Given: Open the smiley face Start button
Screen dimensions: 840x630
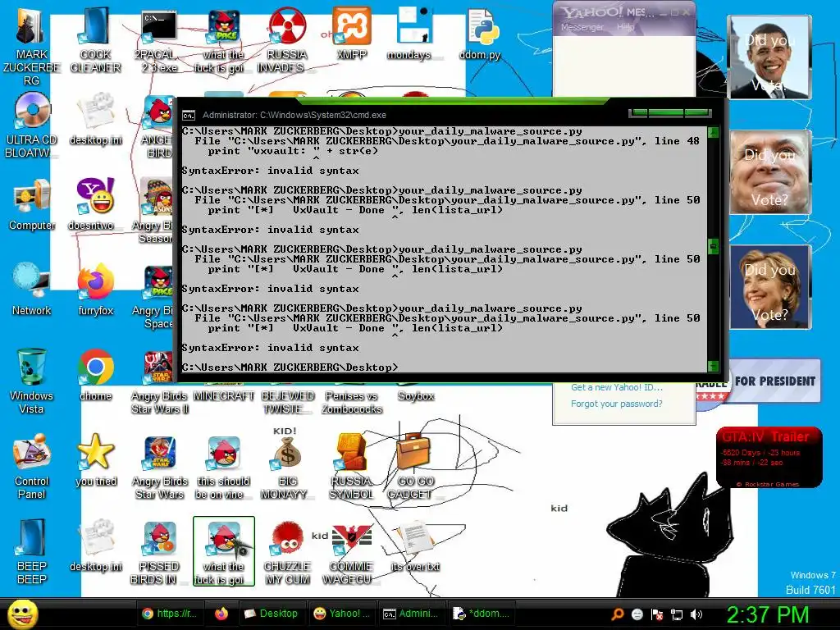Looking at the screenshot, I should point(22,614).
